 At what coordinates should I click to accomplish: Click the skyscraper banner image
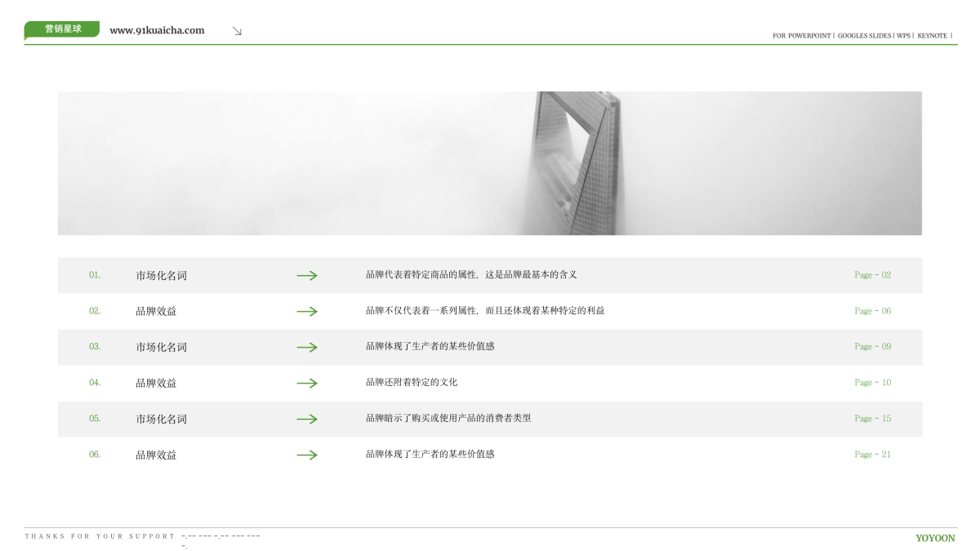[x=490, y=162]
